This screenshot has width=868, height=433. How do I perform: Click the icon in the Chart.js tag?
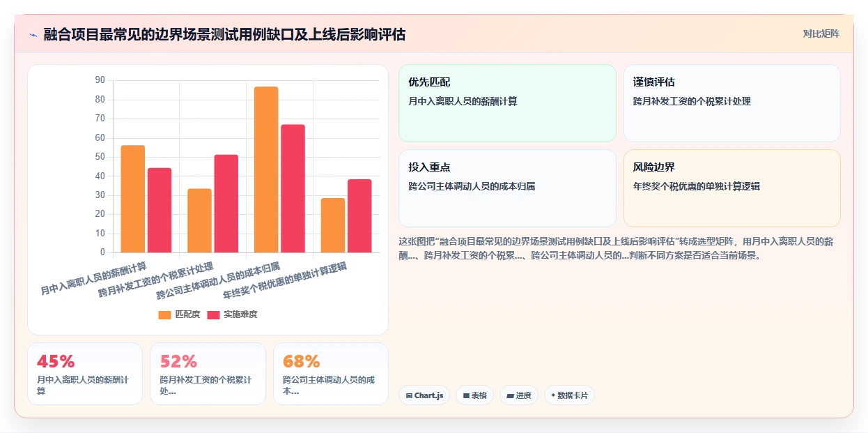(x=409, y=395)
